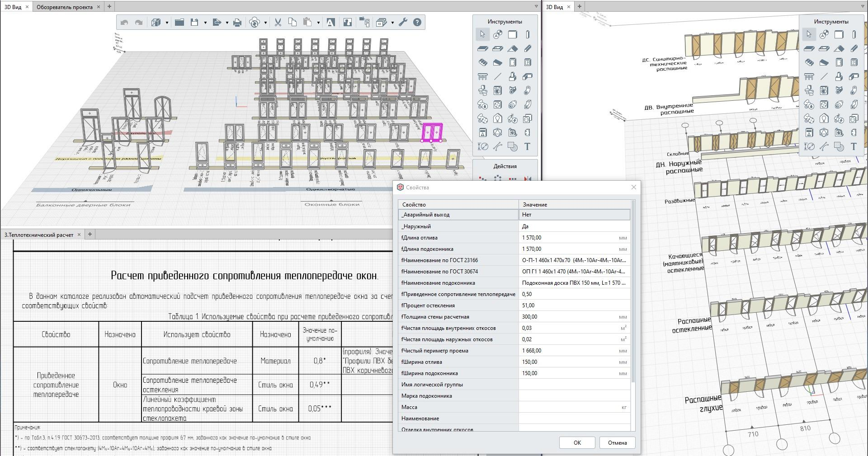Screen dimensions: 868x456
Task: Expand the Paste options dropdown arrow
Action: coord(318,23)
